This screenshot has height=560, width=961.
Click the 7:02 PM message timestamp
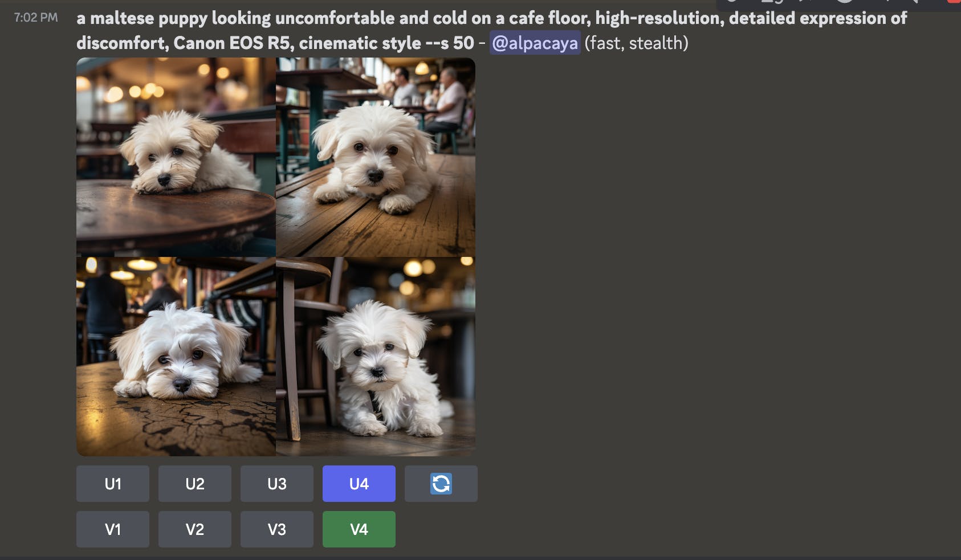point(36,18)
